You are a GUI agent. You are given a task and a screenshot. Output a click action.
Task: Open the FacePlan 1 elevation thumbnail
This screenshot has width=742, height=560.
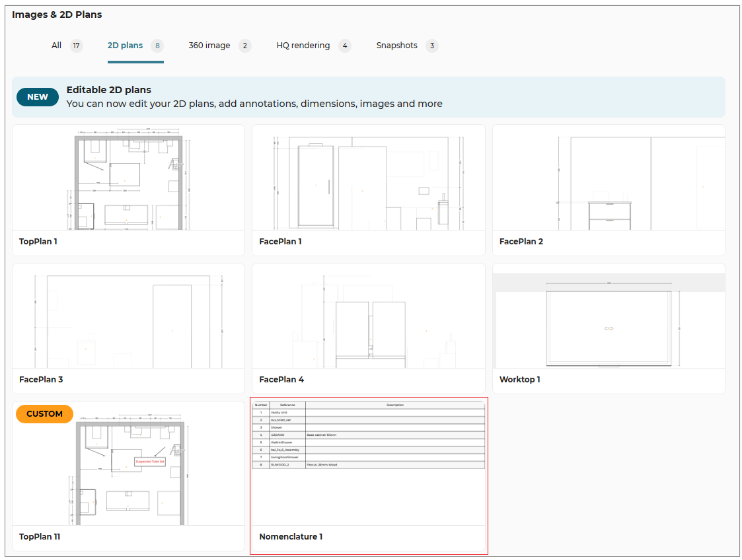point(368,178)
